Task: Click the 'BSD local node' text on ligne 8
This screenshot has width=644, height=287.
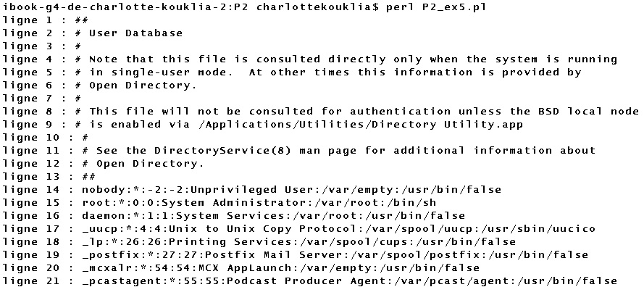Action: [588, 112]
